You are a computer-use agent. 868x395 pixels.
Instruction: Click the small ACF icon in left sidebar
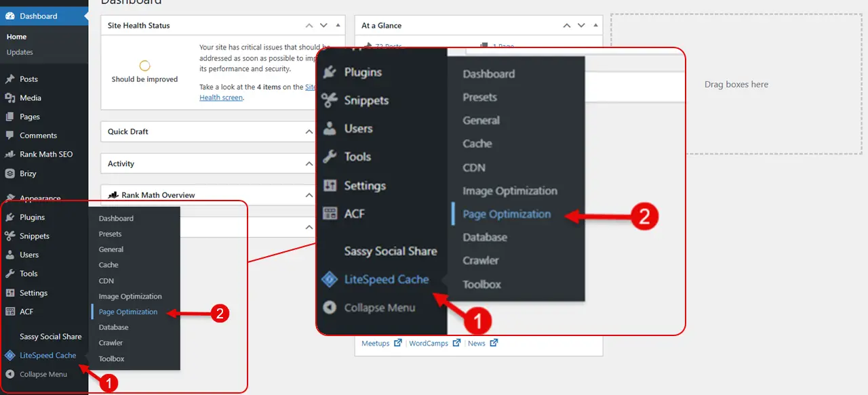(10, 312)
